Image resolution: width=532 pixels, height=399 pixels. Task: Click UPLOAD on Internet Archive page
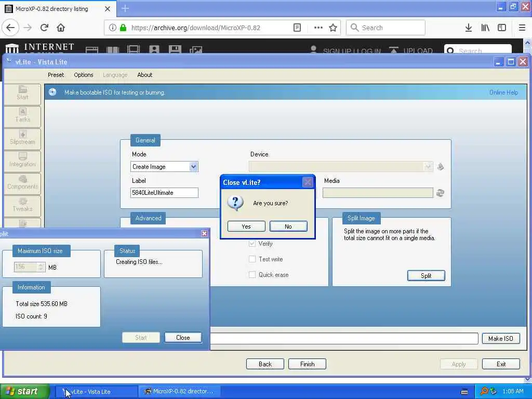(x=411, y=50)
